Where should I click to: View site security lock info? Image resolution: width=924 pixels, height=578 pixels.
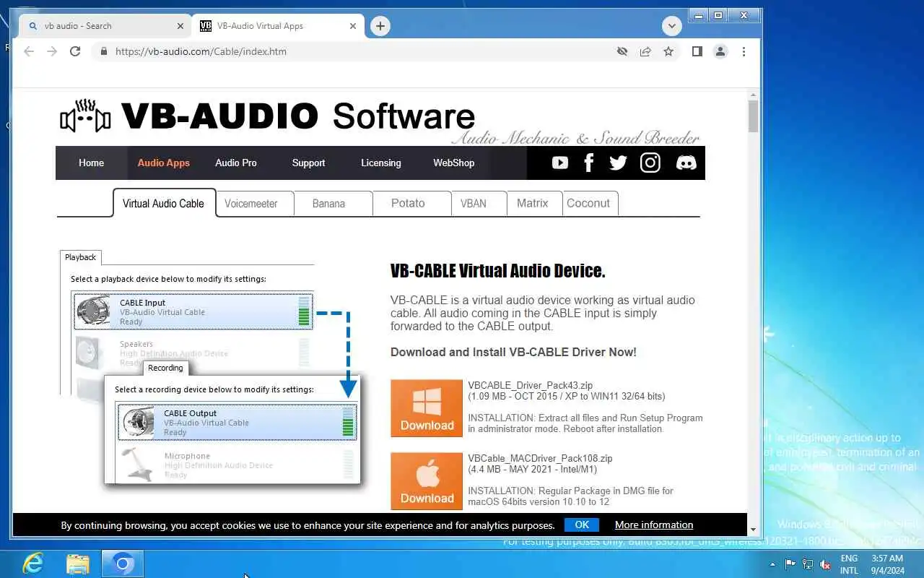pyautogui.click(x=103, y=51)
